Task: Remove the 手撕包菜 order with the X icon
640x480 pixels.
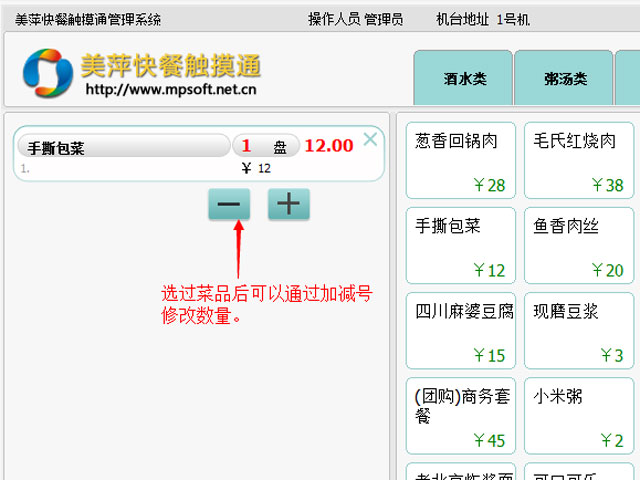Action: [x=370, y=140]
